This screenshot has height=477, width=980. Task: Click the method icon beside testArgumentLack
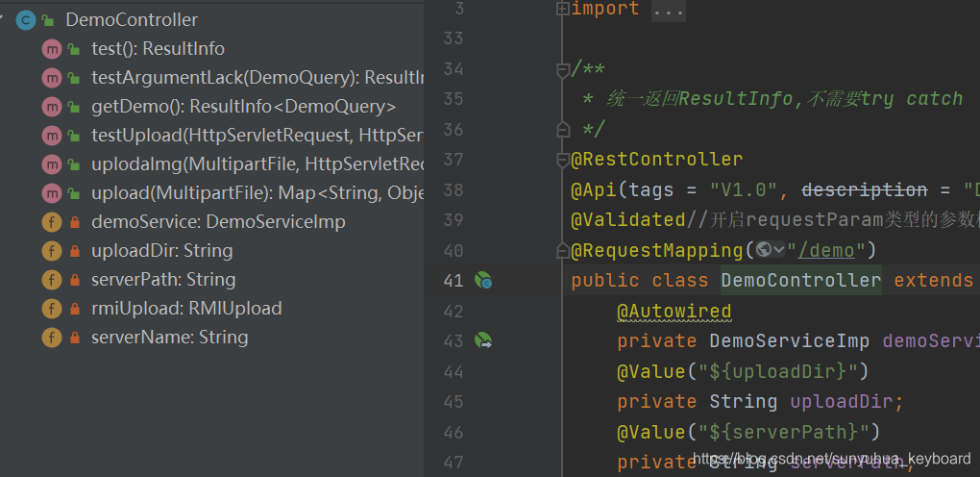click(x=51, y=78)
